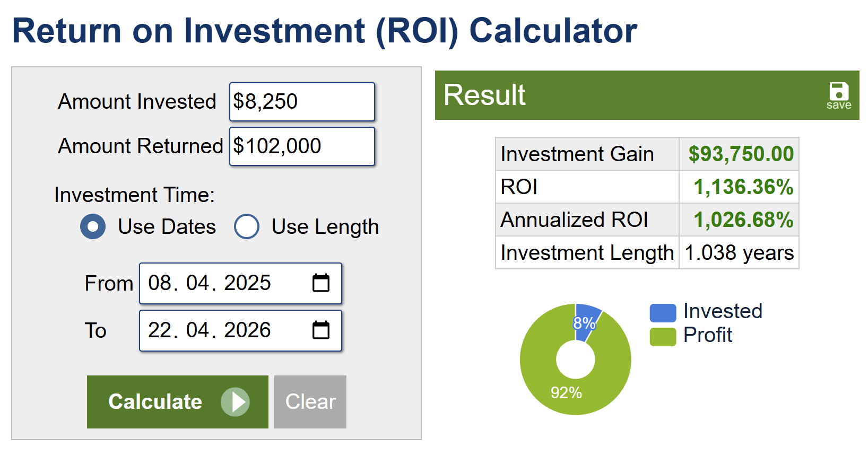Viewport: 868px width, 464px height.
Task: Click the blue Invested legend swatch
Action: [663, 313]
